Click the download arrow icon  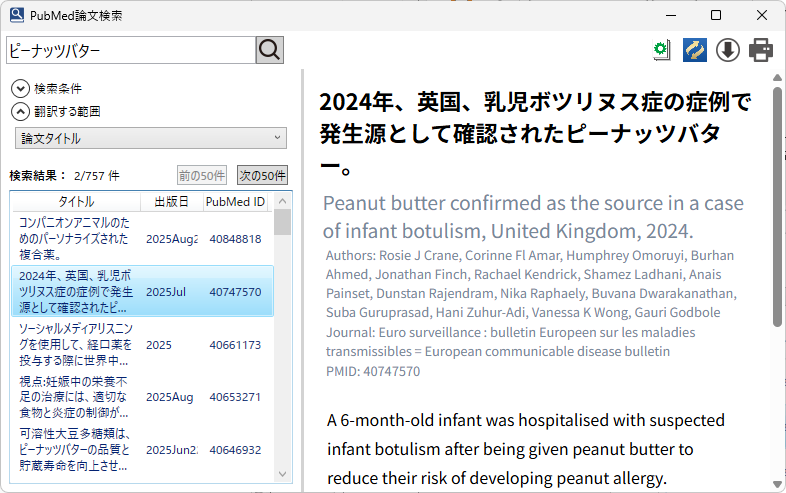click(x=728, y=50)
